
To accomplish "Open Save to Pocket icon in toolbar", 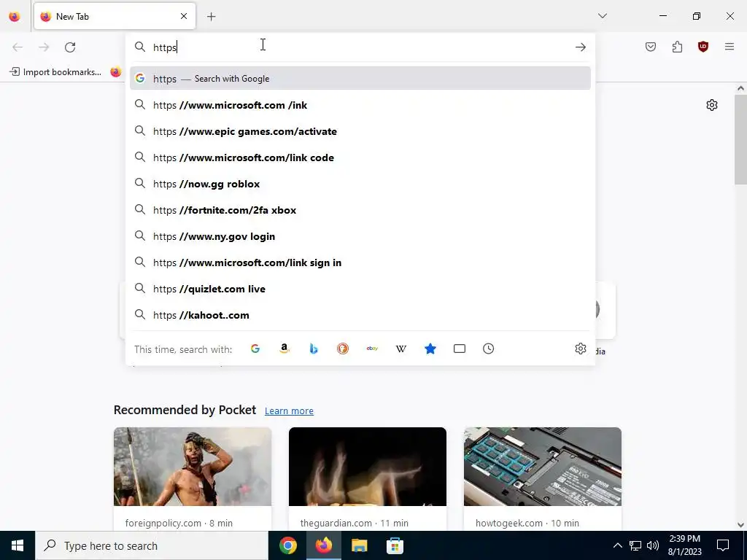I will point(651,47).
